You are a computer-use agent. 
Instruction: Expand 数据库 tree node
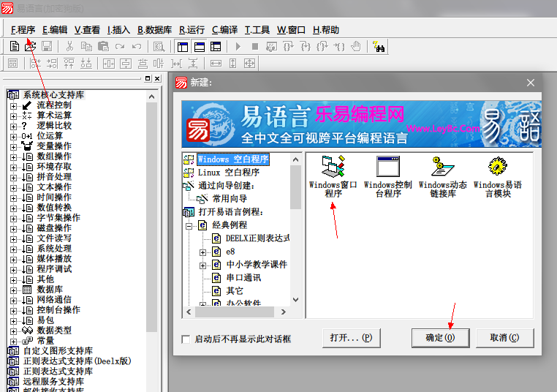click(x=13, y=290)
